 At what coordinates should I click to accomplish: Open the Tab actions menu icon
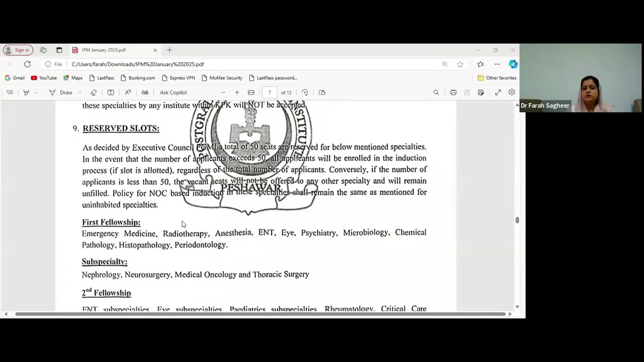59,50
